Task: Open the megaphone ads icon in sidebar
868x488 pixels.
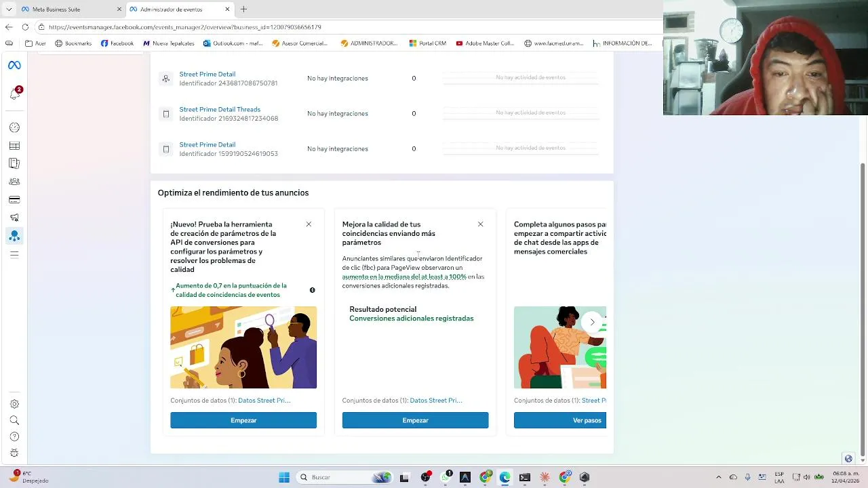Action: coord(14,218)
